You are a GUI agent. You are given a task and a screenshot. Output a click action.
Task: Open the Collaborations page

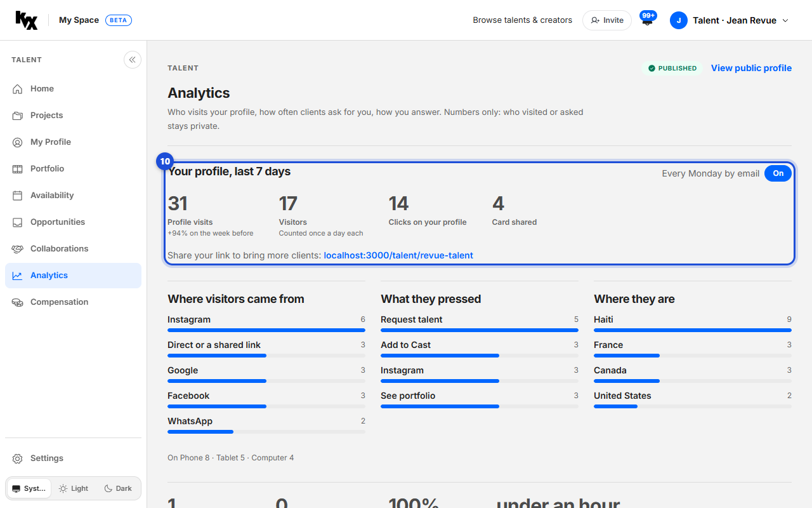(x=73, y=249)
